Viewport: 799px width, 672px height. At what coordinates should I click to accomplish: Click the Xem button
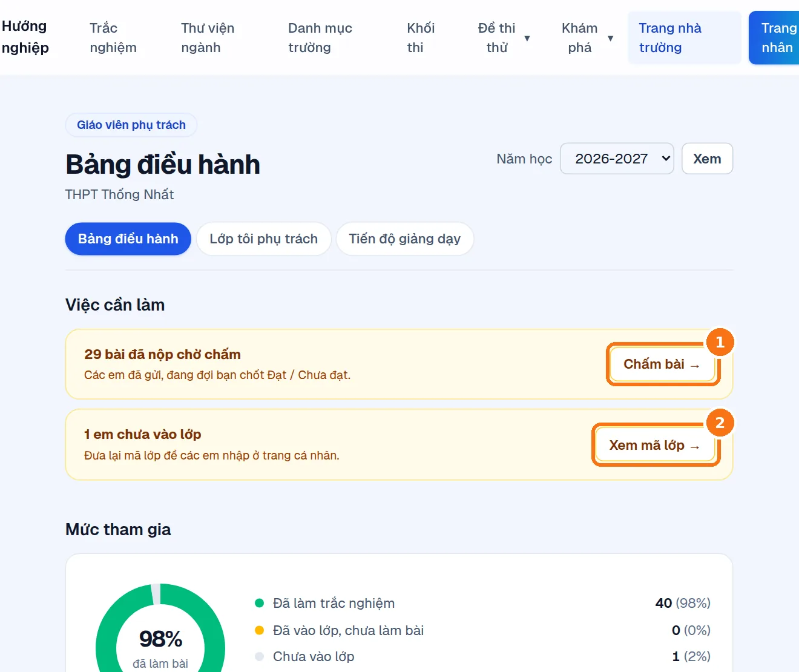coord(707,159)
